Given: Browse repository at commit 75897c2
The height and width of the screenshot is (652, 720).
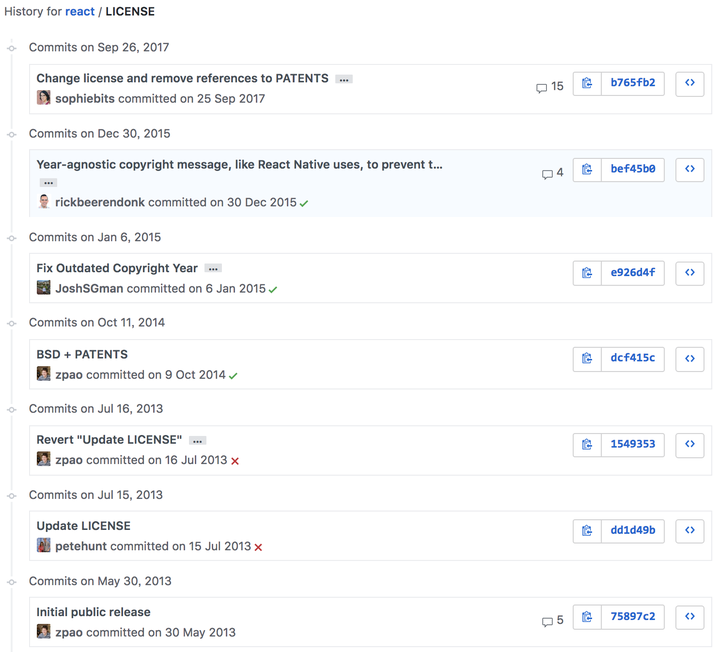Looking at the screenshot, I should [x=690, y=617].
